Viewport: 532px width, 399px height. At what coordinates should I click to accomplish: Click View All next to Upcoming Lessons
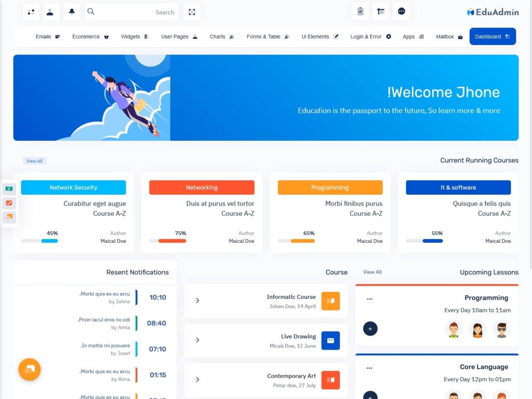[x=372, y=272]
